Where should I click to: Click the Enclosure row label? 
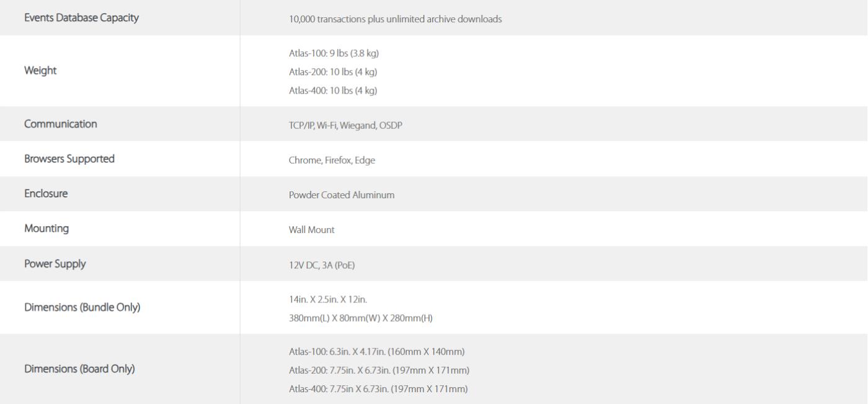tap(46, 194)
